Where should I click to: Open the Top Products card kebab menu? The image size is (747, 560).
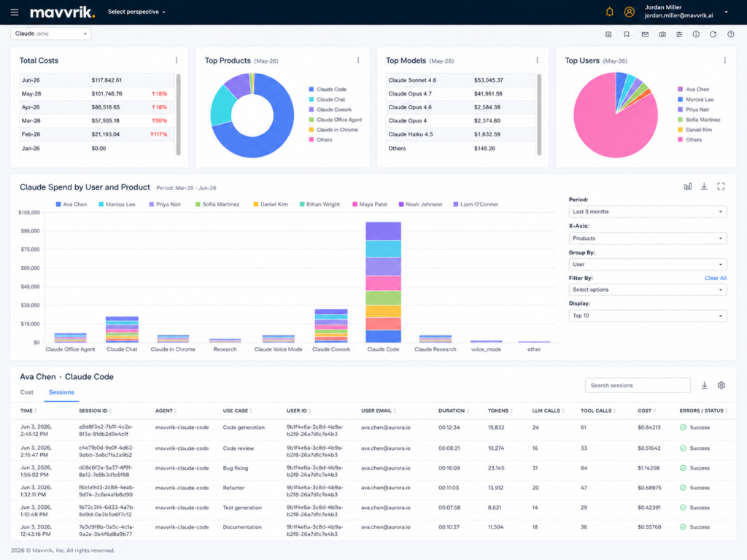[358, 61]
